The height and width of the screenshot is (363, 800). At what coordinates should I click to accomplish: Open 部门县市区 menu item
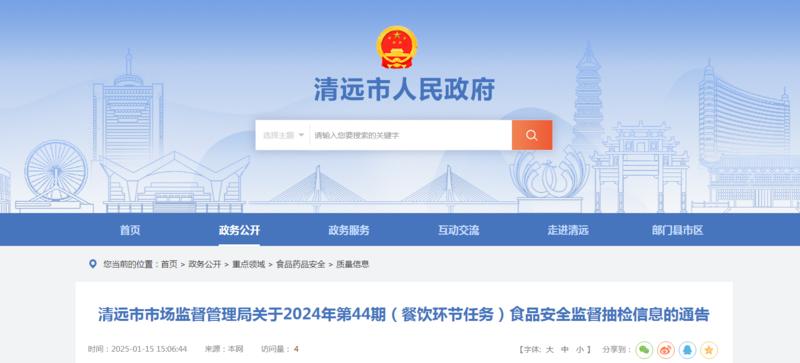[x=677, y=230]
